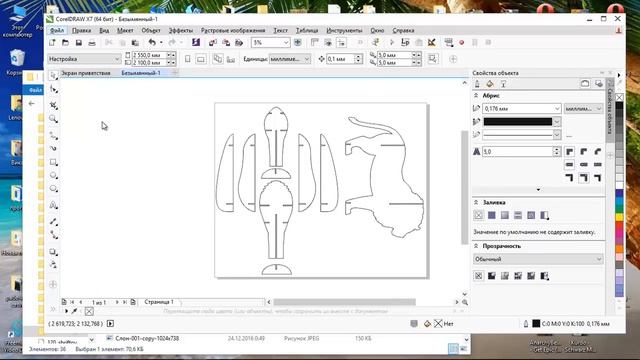Select the Shape tool in toolbox
Viewport: 640px width, 360px height.
click(53, 89)
